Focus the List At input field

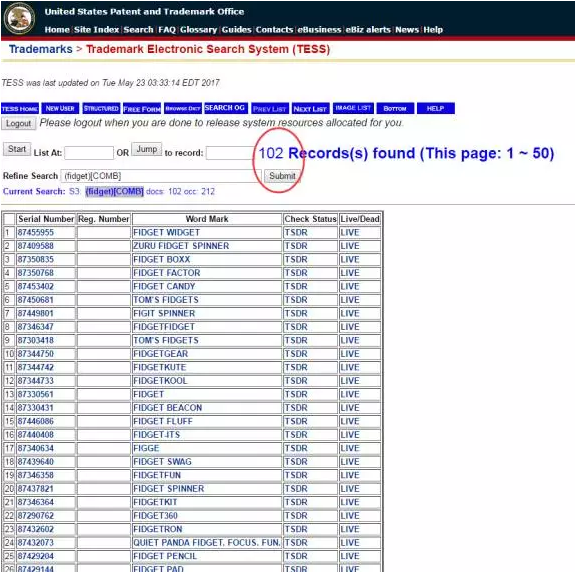[89, 153]
